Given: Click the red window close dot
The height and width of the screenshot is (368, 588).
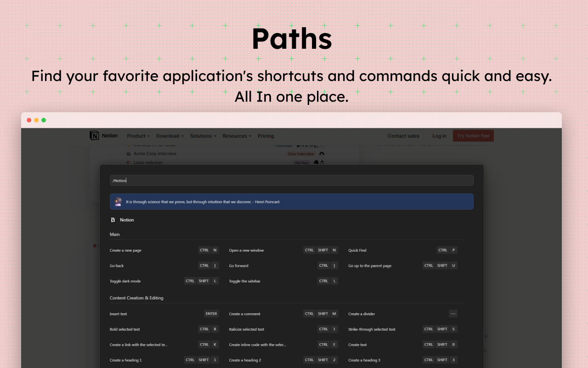Looking at the screenshot, I should [29, 120].
